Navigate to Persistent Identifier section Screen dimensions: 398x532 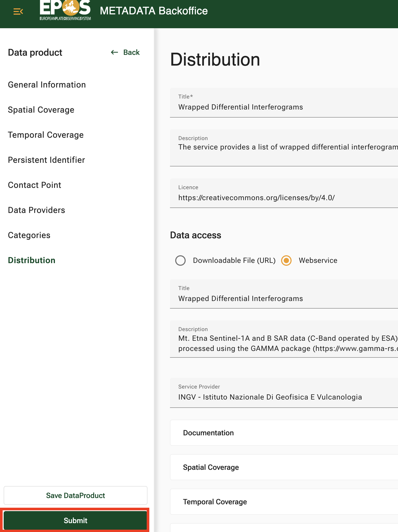click(46, 160)
